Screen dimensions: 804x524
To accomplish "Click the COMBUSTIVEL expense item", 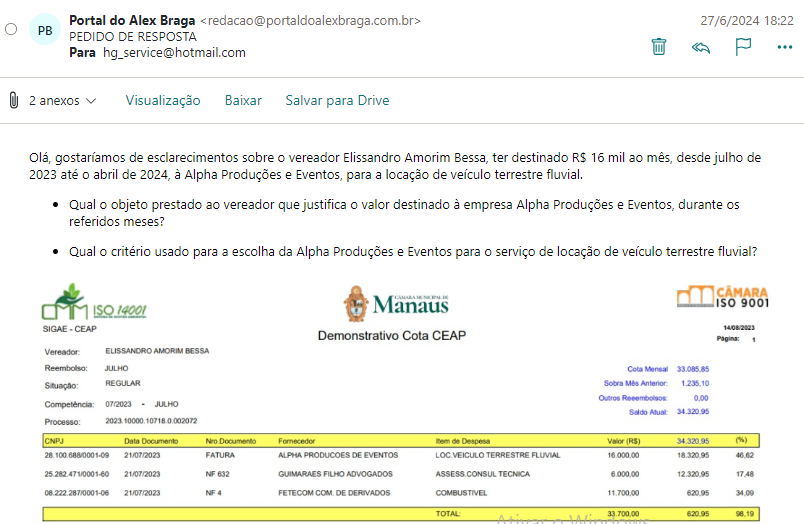I will [x=461, y=493].
